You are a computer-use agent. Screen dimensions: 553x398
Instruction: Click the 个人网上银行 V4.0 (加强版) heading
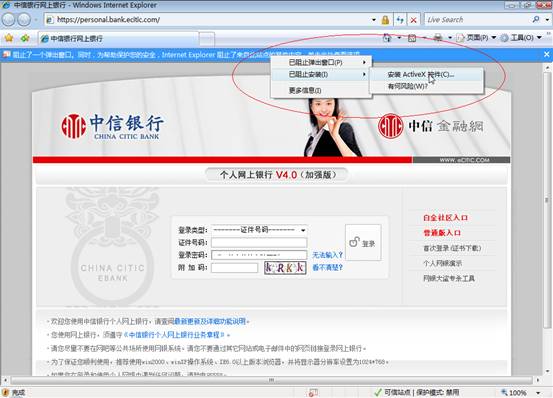pos(277,175)
